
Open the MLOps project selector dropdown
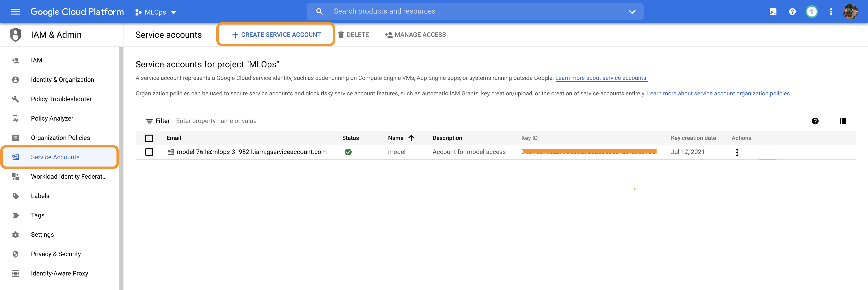156,12
